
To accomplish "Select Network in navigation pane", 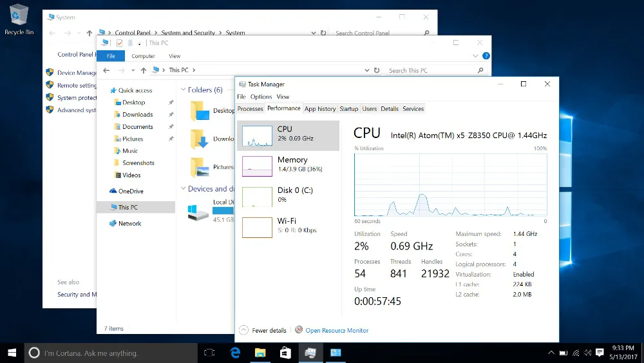I will (x=126, y=223).
